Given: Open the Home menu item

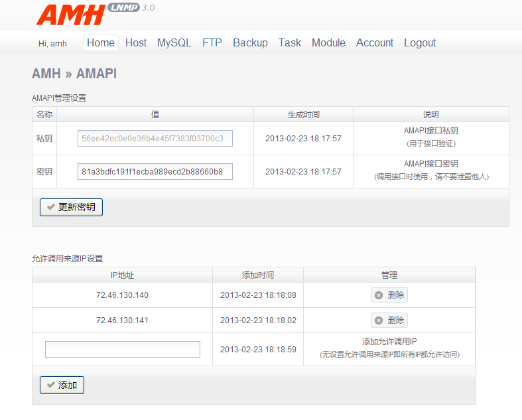Looking at the screenshot, I should [101, 42].
